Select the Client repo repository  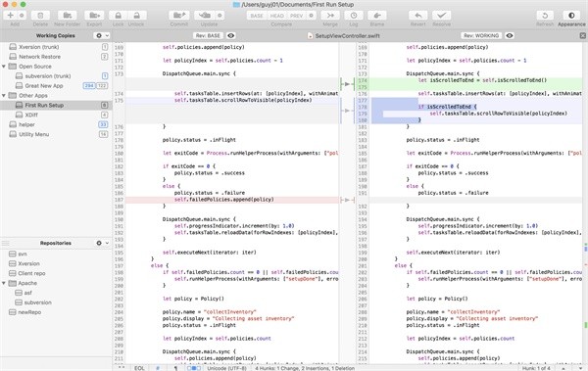[56, 273]
